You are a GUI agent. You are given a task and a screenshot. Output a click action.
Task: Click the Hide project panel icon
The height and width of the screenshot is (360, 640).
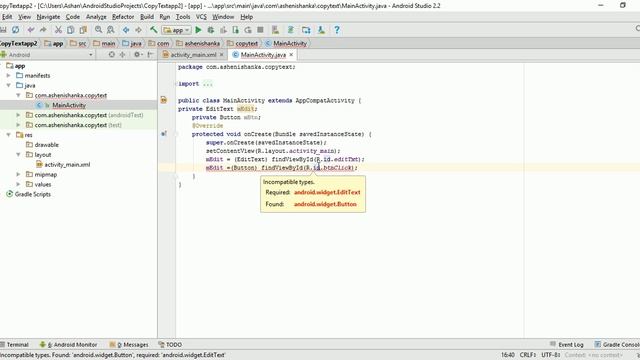click(x=151, y=55)
